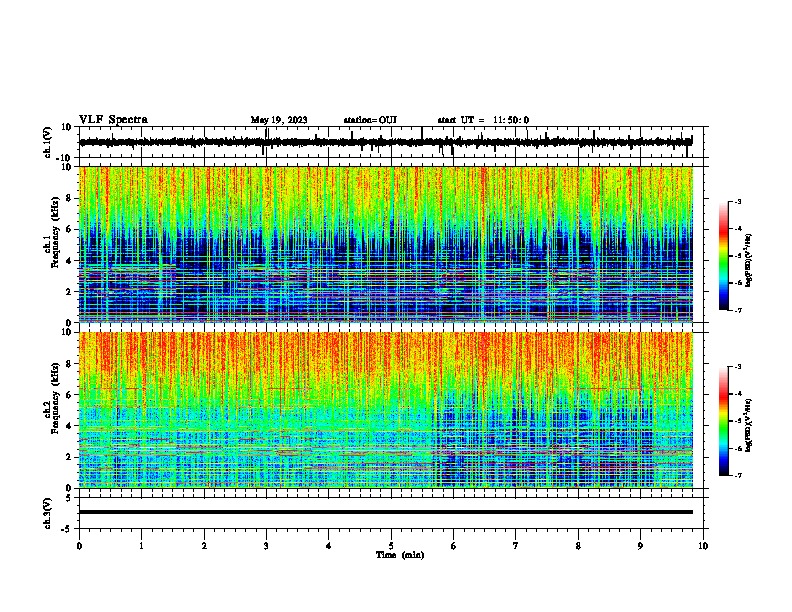
Task: Click the time axis tick label '6'
Action: tap(453, 546)
